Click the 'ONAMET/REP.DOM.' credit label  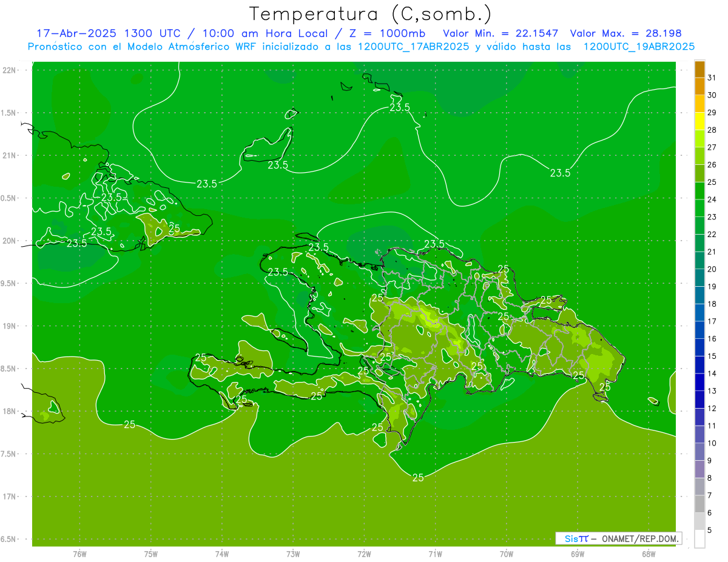click(639, 538)
